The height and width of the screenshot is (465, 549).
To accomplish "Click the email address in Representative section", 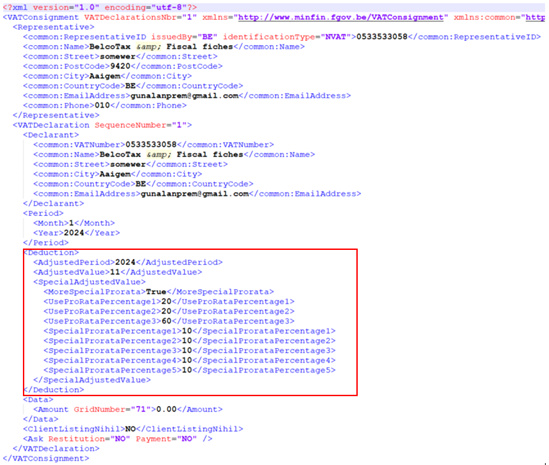I will [x=184, y=96].
